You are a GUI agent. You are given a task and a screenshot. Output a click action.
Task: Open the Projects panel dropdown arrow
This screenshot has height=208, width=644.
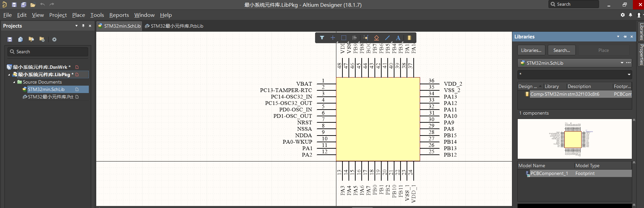[76, 26]
